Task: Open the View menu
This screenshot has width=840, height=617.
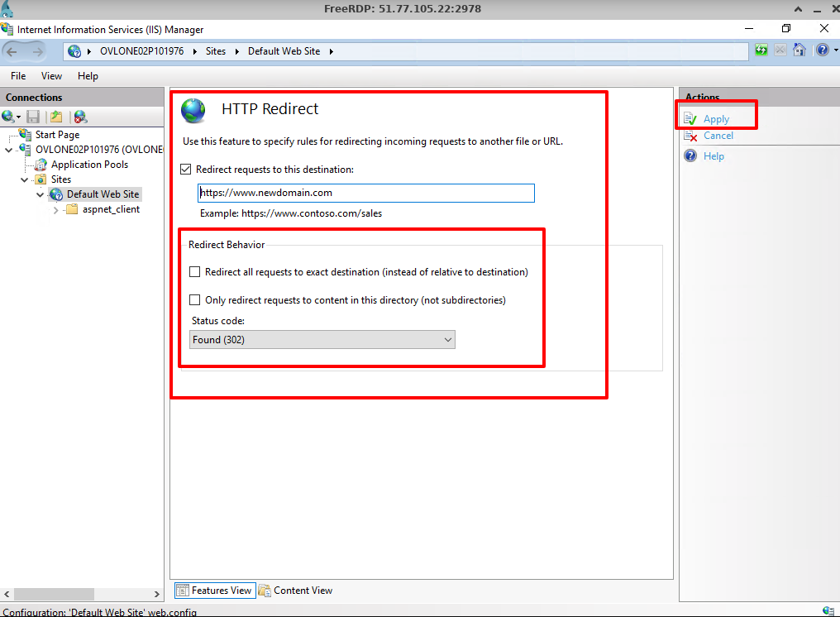Action: [x=51, y=75]
